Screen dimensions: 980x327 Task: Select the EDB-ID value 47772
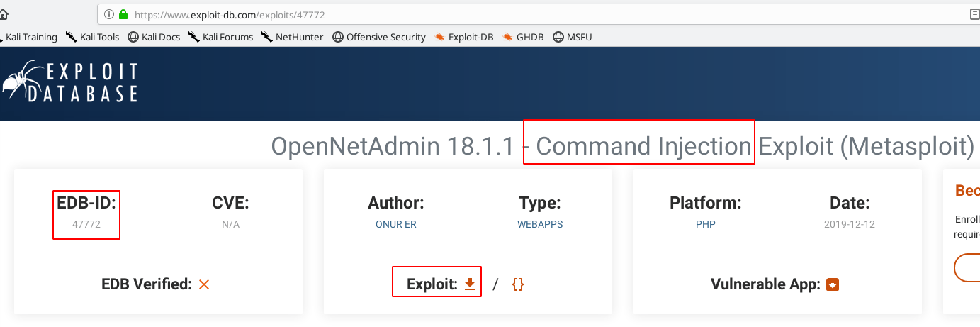(86, 224)
